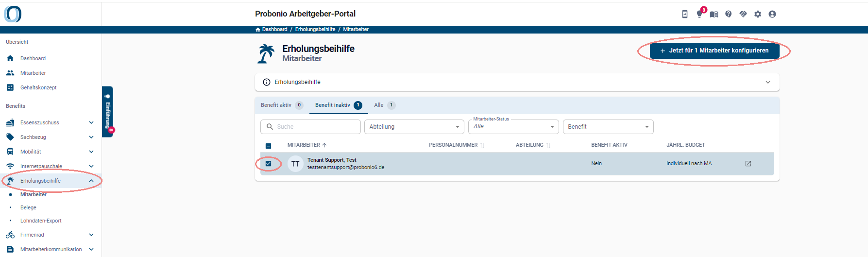Expand the Essenszuschuss sidebar chevron
Viewport: 868px width, 257px height.
[x=91, y=122]
